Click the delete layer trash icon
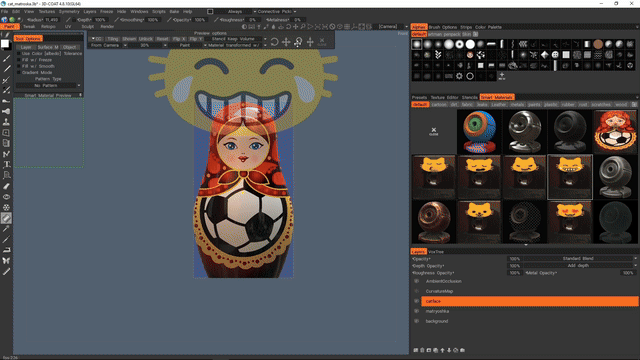The image size is (640, 360). (422, 350)
